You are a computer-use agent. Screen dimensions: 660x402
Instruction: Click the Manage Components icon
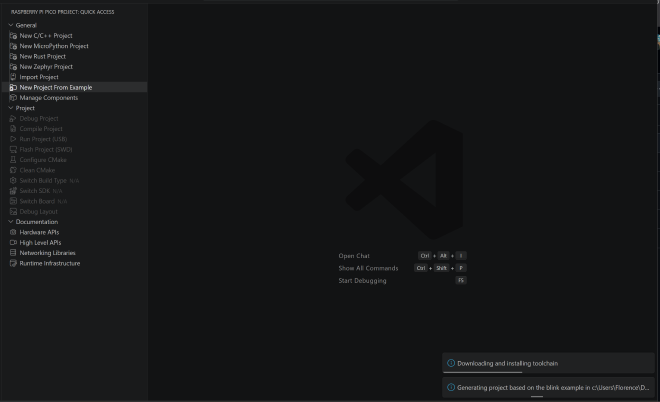(x=13, y=98)
